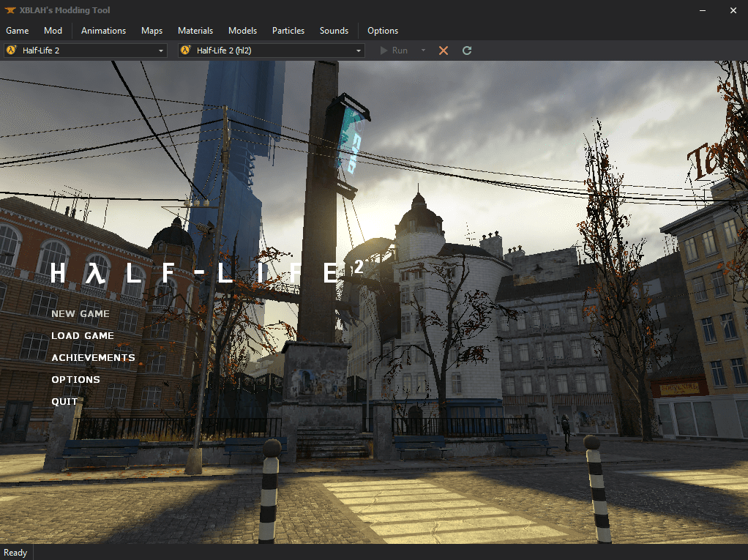Open ACHIEVEMENTS in the game menu
The height and width of the screenshot is (560, 748).
93,358
